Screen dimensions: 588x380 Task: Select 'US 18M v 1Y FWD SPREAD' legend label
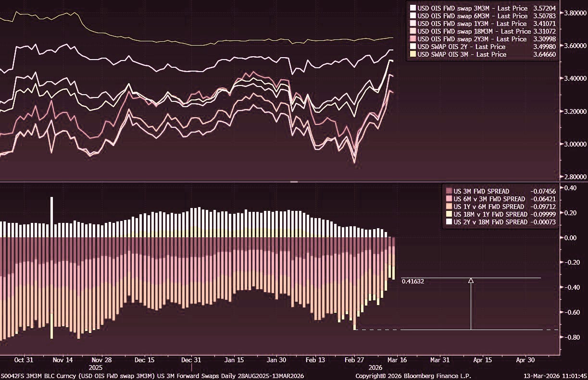[490, 214]
